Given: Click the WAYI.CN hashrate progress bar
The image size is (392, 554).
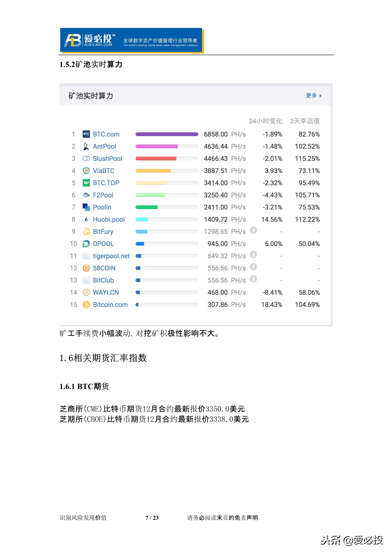Looking at the screenshot, I should [x=167, y=292].
